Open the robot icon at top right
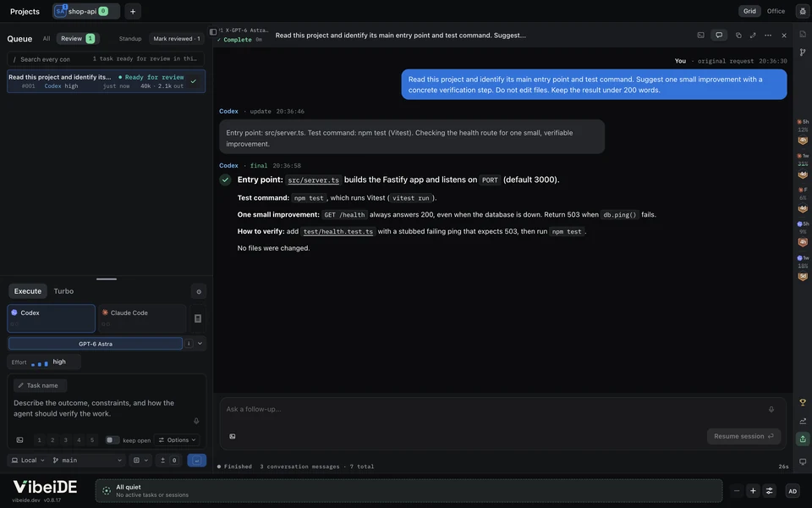This screenshot has height=508, width=812. (803, 11)
